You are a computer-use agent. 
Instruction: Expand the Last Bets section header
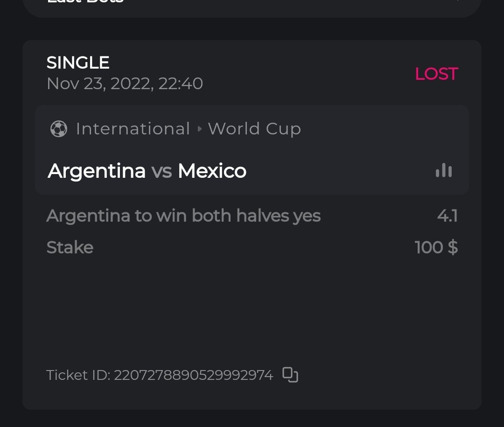pos(252,4)
